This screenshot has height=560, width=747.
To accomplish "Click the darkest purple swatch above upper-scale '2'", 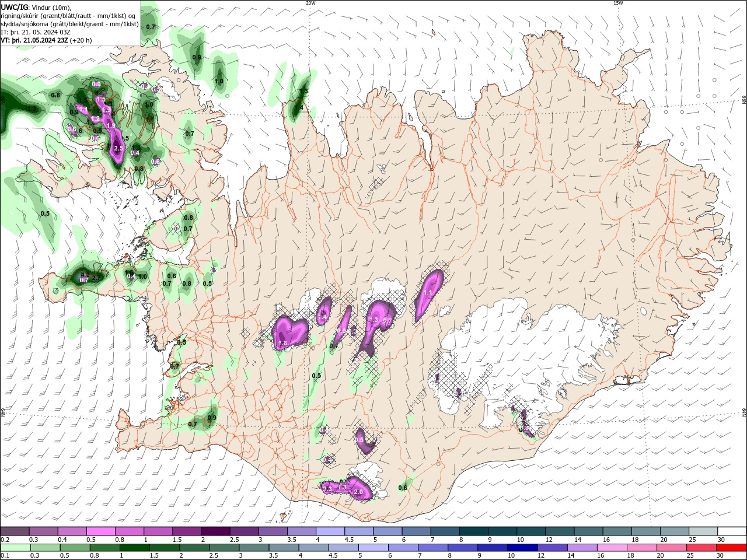I will [215, 531].
